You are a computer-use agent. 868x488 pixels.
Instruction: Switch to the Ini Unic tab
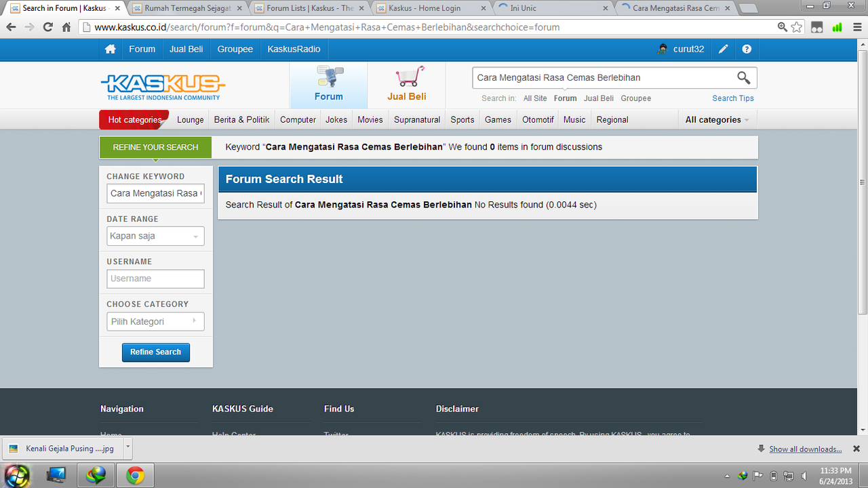[553, 8]
